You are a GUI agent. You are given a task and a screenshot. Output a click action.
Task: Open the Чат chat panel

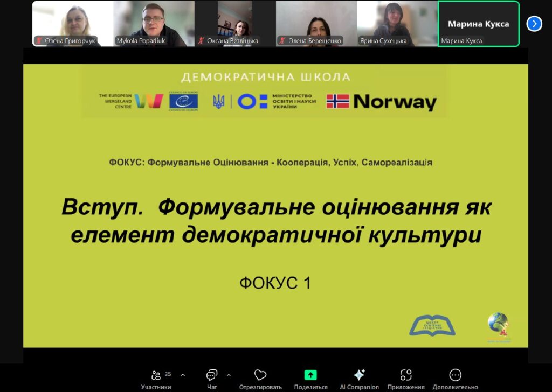[212, 380]
